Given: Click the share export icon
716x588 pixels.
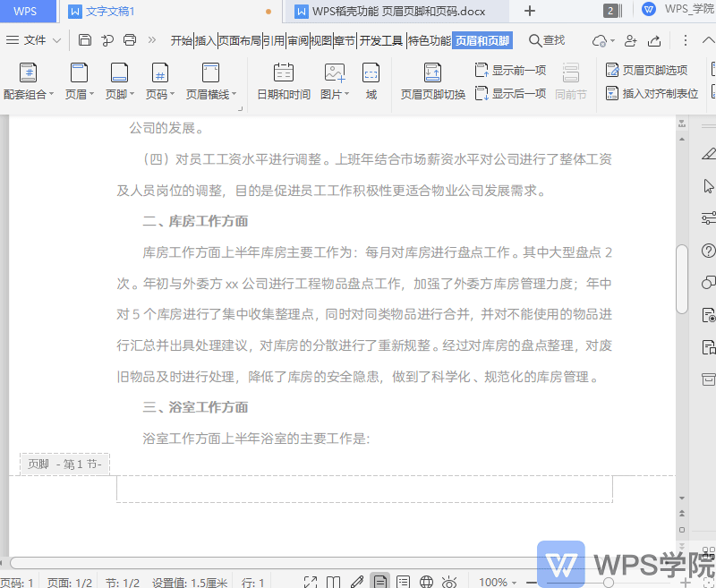Looking at the screenshot, I should pos(654,40).
